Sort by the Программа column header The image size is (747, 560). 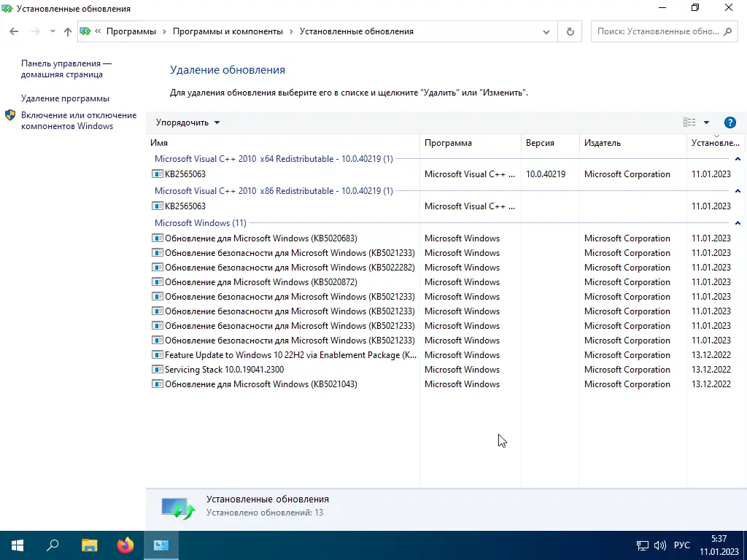tap(471, 143)
